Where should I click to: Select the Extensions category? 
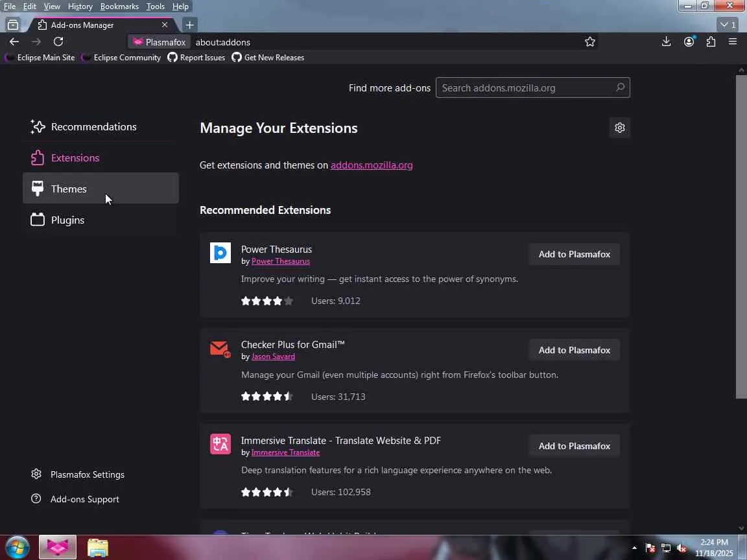pyautogui.click(x=101, y=157)
